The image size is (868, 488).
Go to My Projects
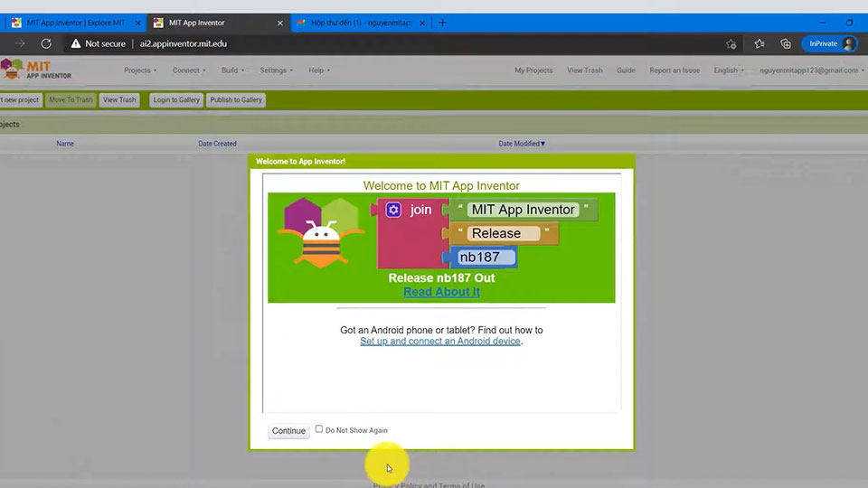point(533,70)
